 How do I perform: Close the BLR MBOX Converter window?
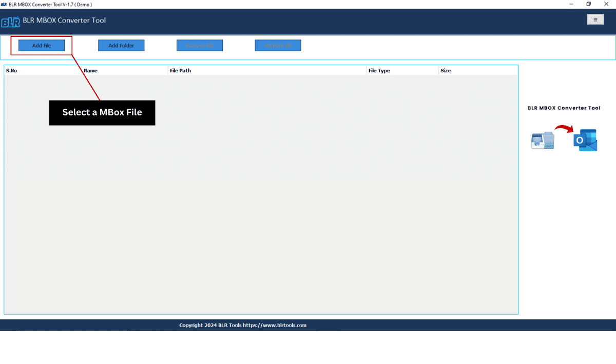606,4
